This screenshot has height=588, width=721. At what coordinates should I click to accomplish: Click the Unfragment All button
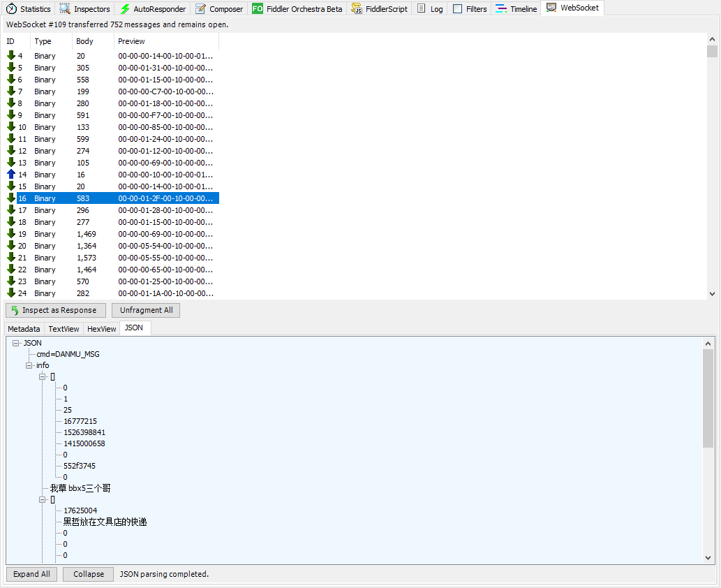click(x=146, y=310)
